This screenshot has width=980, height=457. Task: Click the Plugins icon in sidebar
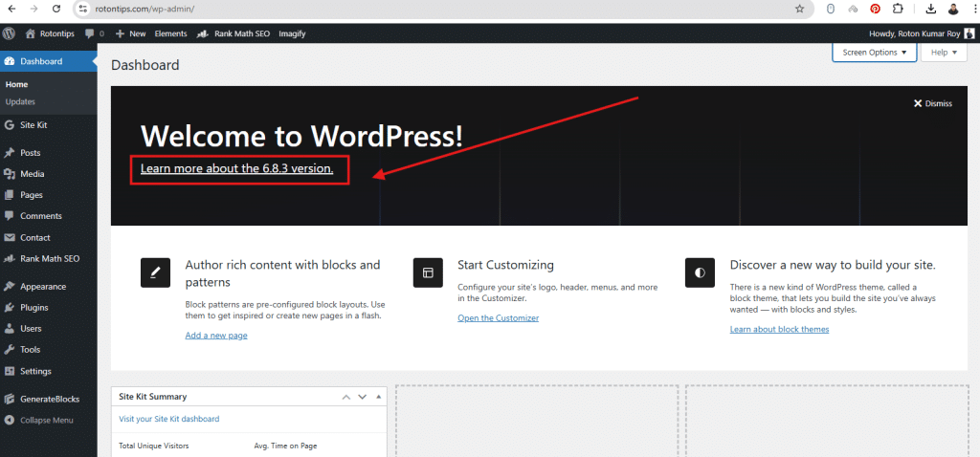(x=10, y=308)
